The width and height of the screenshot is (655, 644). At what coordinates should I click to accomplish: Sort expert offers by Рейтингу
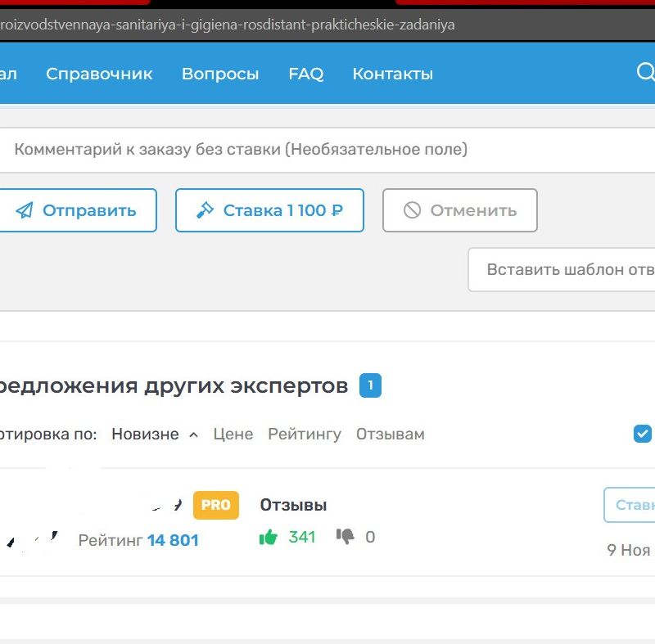[304, 435]
